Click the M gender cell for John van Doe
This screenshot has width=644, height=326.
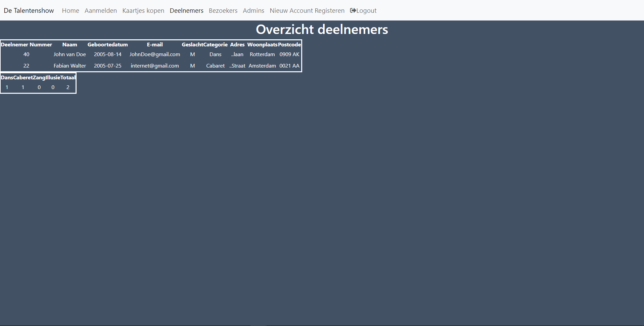pyautogui.click(x=192, y=54)
